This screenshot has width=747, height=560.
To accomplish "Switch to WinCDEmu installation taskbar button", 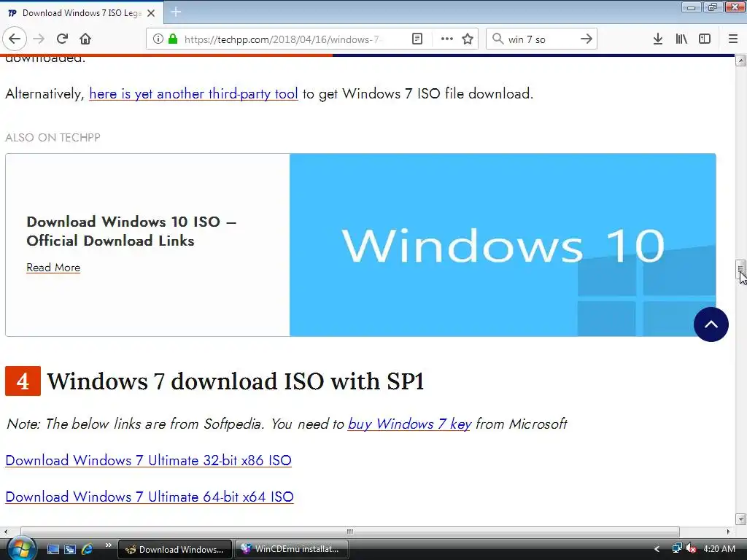I will [x=292, y=550].
